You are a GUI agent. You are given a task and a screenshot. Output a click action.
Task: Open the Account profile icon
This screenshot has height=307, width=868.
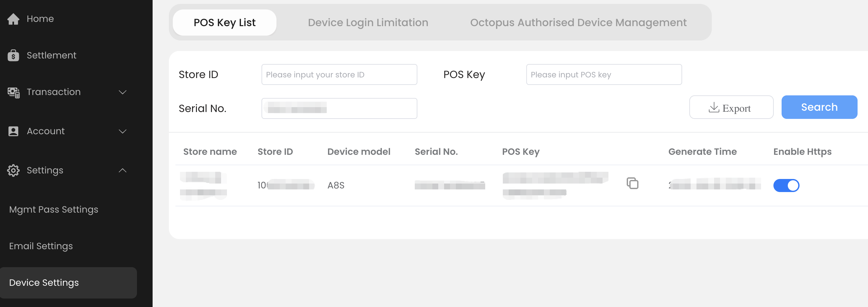point(13,131)
